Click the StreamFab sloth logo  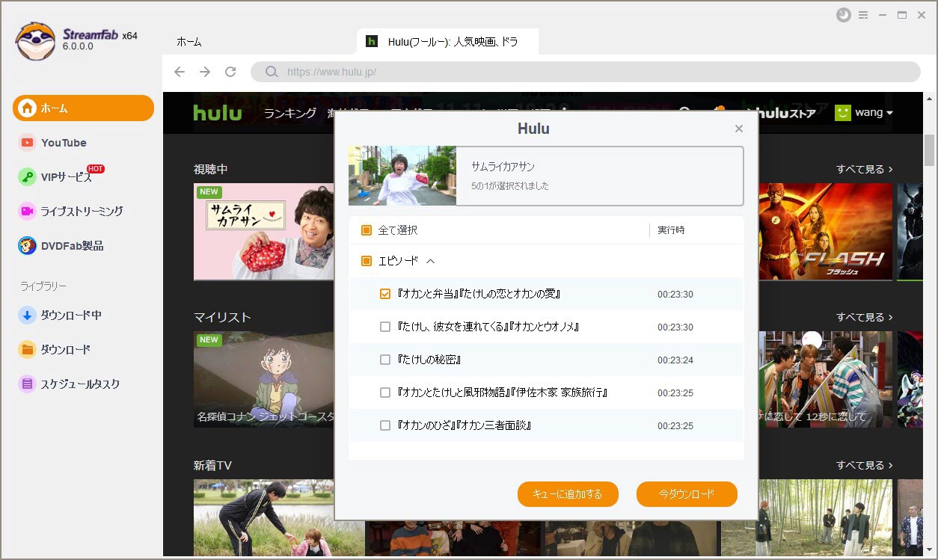35,41
